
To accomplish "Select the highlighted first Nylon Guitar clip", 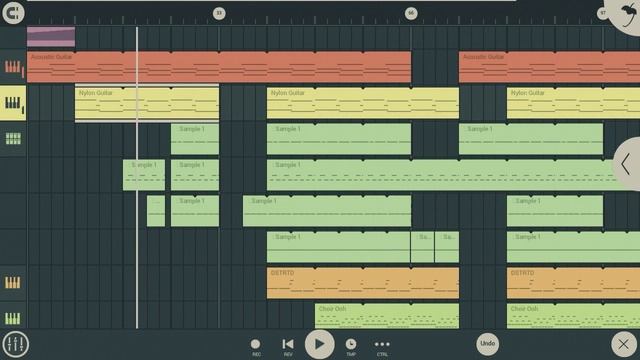I will [x=147, y=103].
